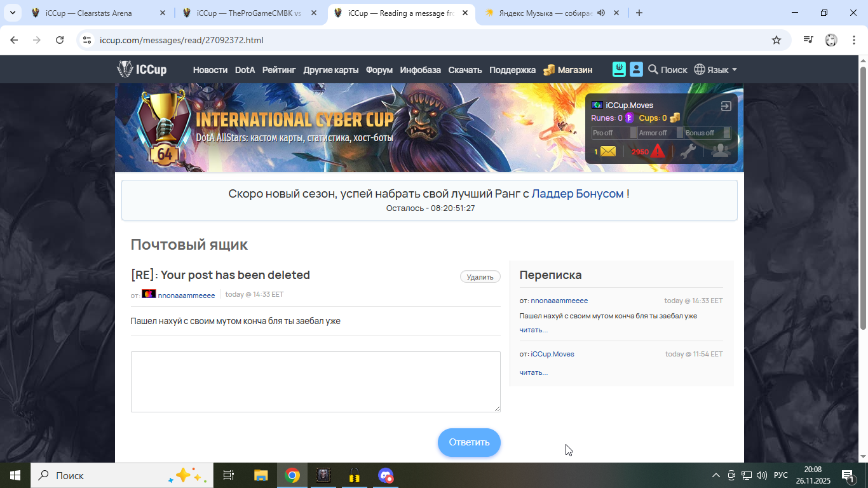
Task: Open the teal game client icon in navbar
Action: pos(619,69)
